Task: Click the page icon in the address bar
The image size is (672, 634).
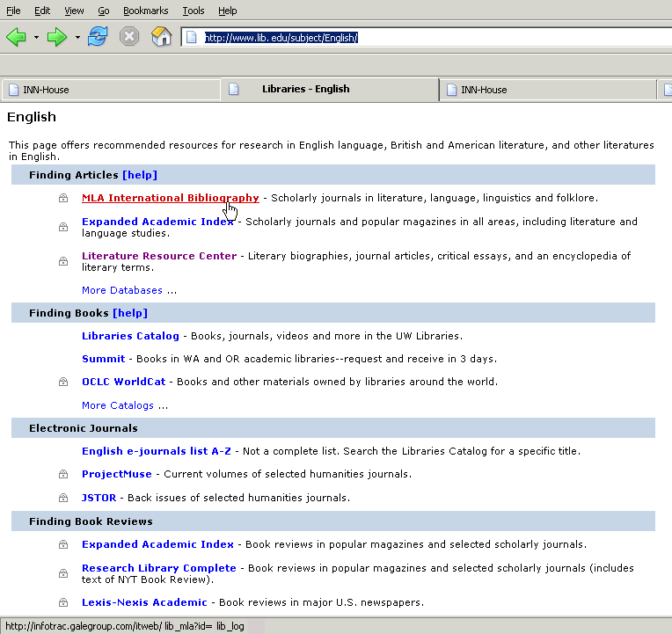Action: [192, 38]
